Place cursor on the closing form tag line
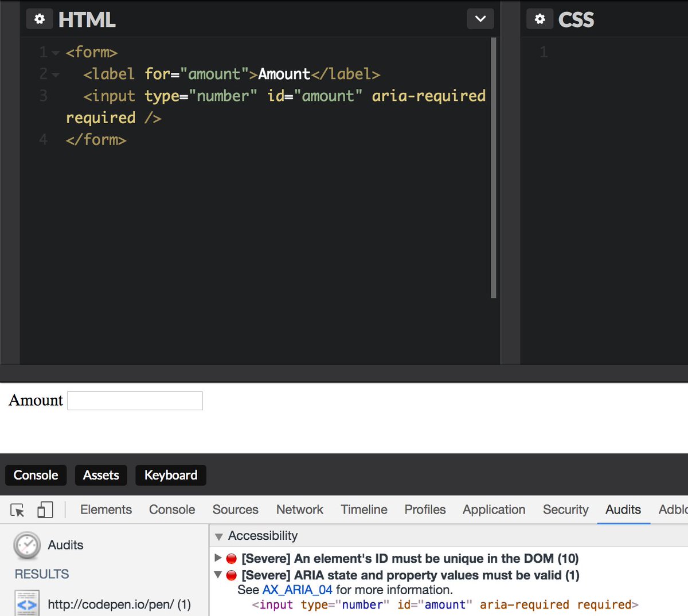The image size is (688, 616). coord(96,139)
